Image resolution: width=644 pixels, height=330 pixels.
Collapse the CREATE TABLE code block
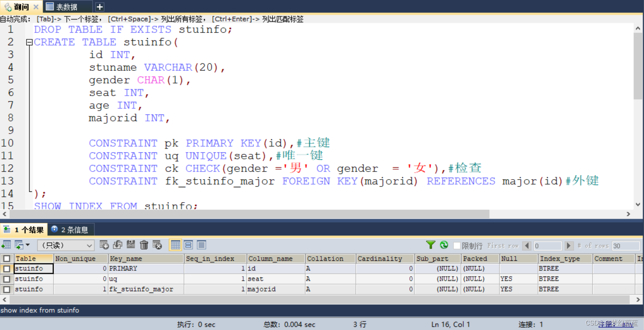click(x=29, y=42)
